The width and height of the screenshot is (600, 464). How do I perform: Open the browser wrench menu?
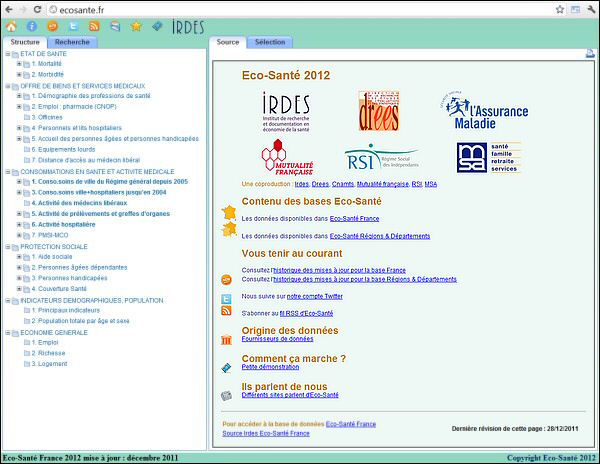(591, 10)
